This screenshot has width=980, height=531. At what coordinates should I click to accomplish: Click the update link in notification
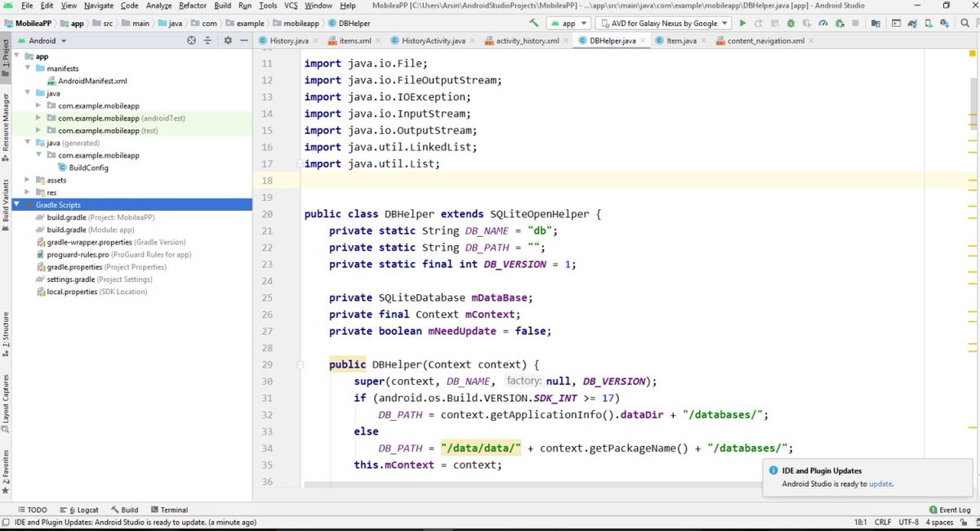[880, 484]
